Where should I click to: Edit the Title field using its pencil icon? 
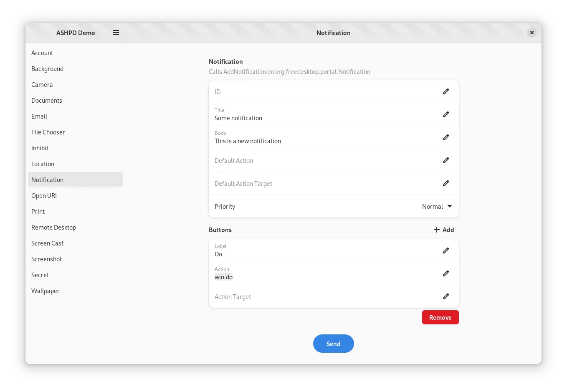click(x=446, y=114)
